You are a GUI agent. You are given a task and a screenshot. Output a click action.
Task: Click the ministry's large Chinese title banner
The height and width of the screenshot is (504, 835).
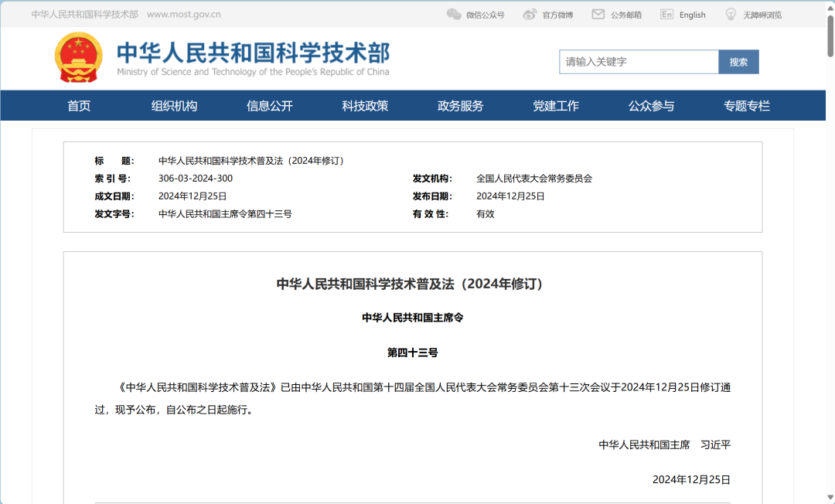pyautogui.click(x=254, y=53)
